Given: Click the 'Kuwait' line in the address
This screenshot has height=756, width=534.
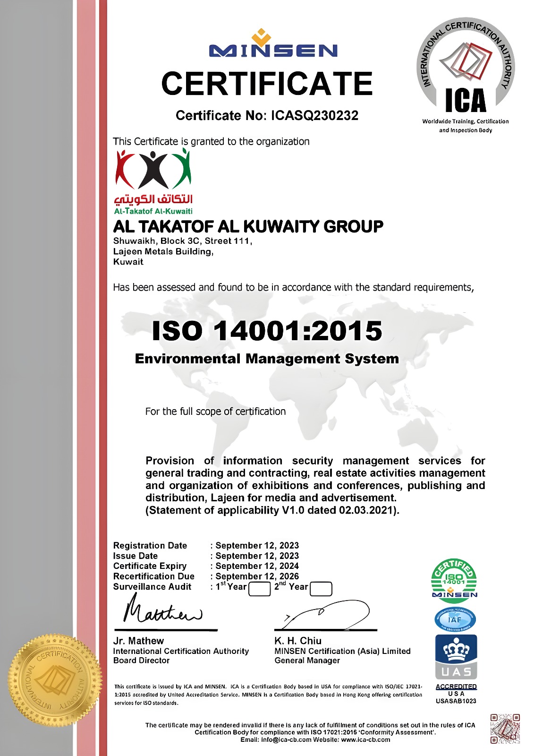Looking at the screenshot, I should click(128, 262).
